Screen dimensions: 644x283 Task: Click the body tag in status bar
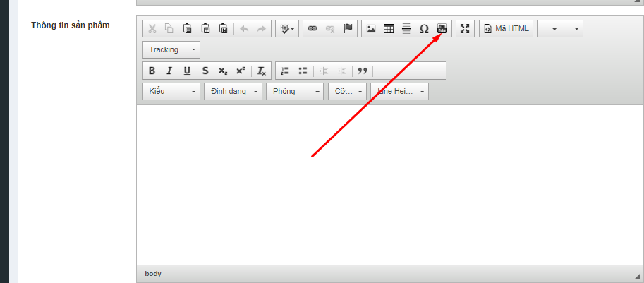tap(153, 274)
